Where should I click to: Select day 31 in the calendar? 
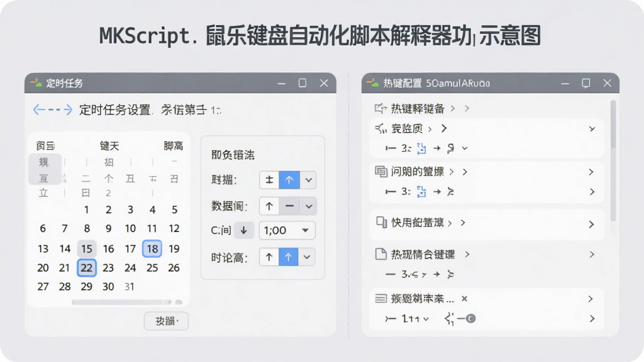[130, 287]
